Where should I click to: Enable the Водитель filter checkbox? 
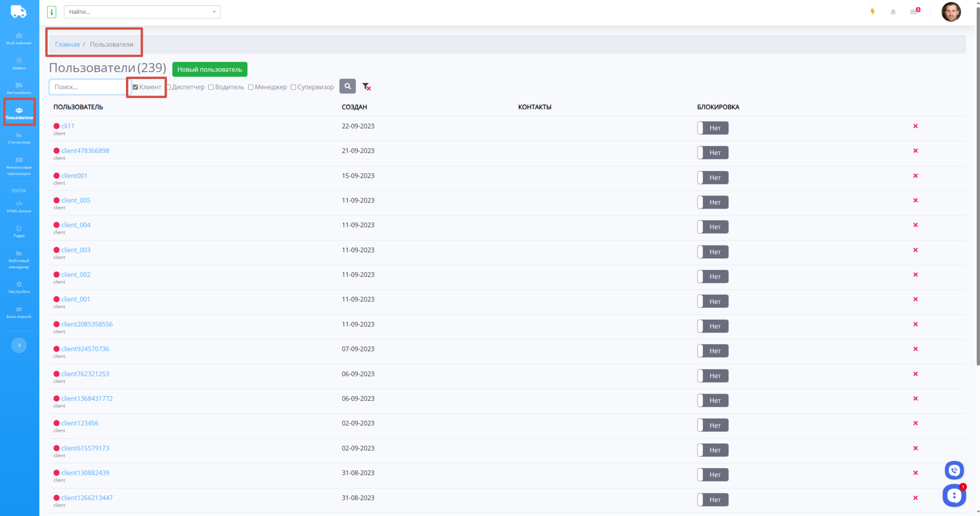pyautogui.click(x=211, y=87)
